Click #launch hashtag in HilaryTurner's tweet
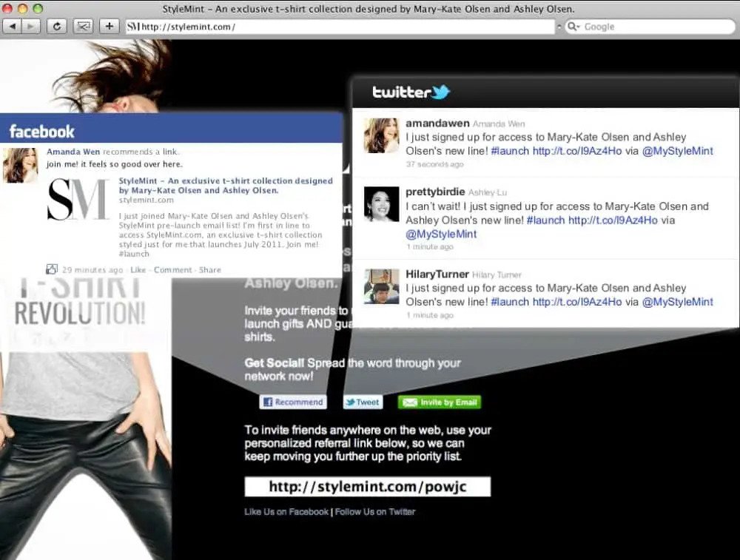Viewport: 740px width, 560px height. [510, 302]
